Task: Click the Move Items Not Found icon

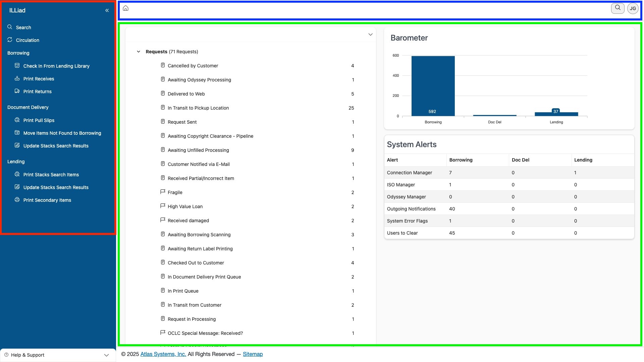Action: 17,133
